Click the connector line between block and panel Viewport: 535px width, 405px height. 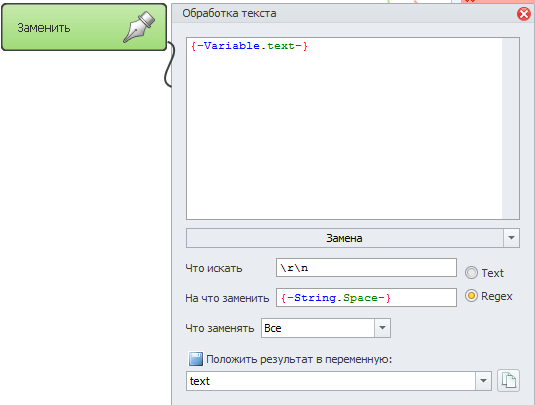tap(170, 64)
